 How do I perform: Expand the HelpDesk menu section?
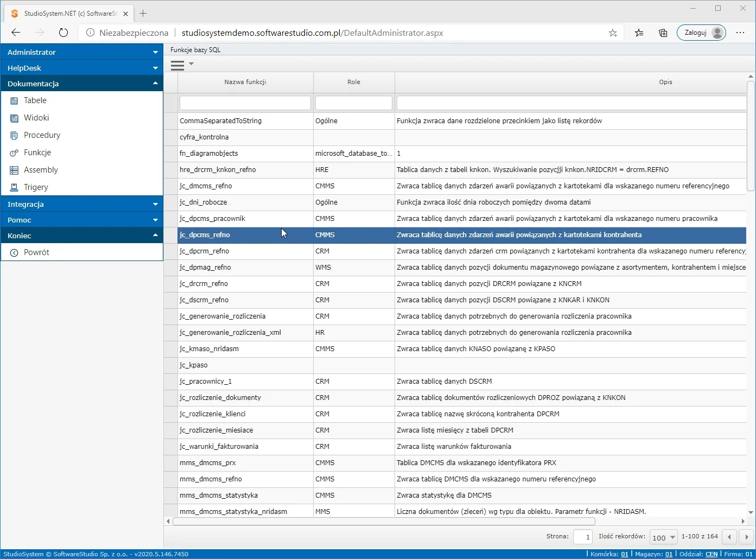[x=82, y=68]
